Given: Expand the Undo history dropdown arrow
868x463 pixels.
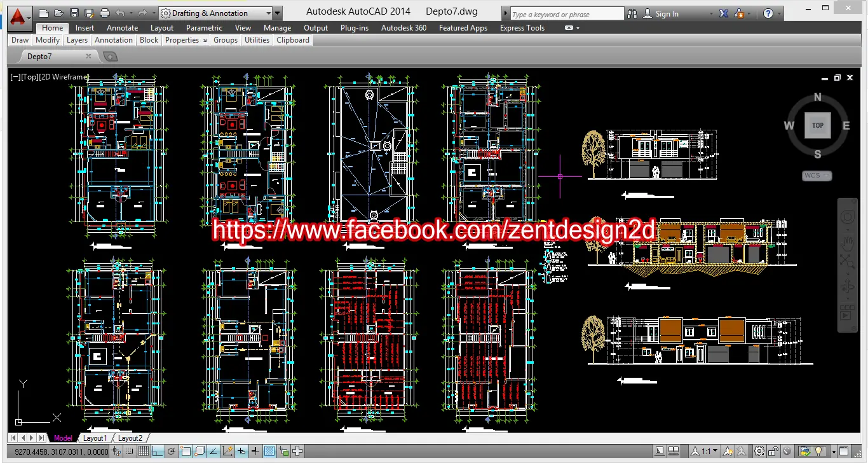Looking at the screenshot, I should (x=130, y=13).
